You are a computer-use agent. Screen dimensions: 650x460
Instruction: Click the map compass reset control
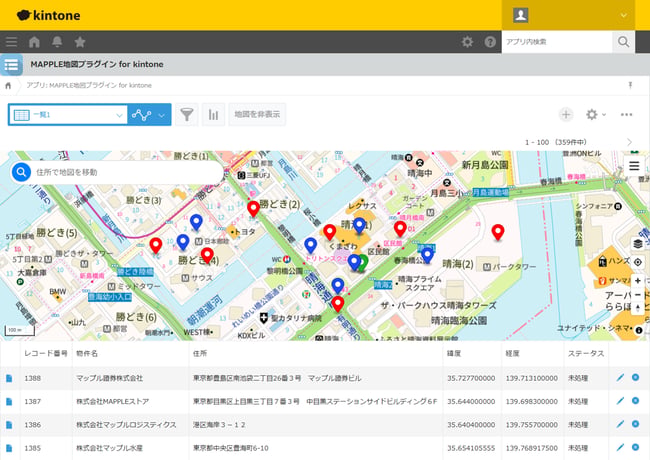pyautogui.click(x=638, y=308)
